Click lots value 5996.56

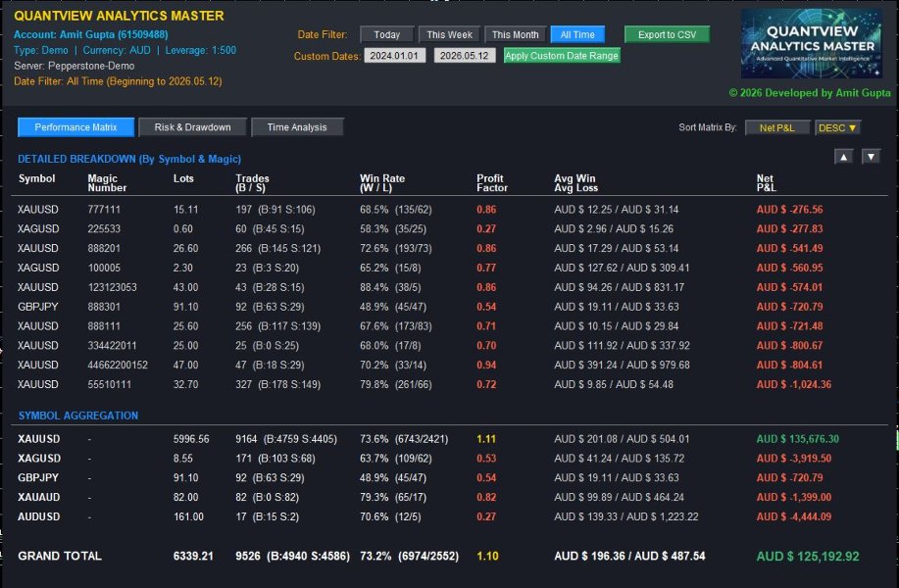click(x=191, y=440)
